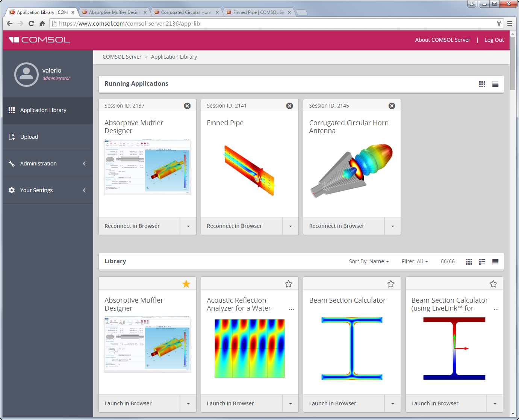The width and height of the screenshot is (519, 420).
Task: Click the Acoustic Reflection Analyzer thumbnail
Action: coord(250,348)
